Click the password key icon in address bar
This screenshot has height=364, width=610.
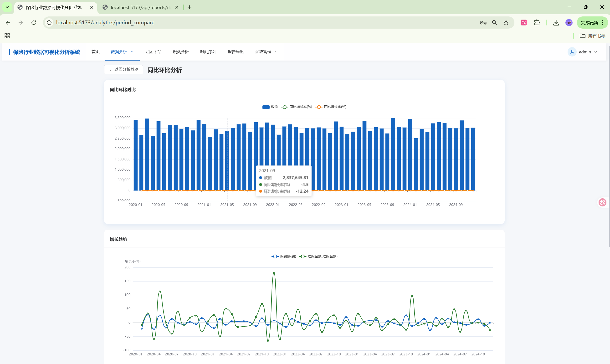click(x=483, y=23)
